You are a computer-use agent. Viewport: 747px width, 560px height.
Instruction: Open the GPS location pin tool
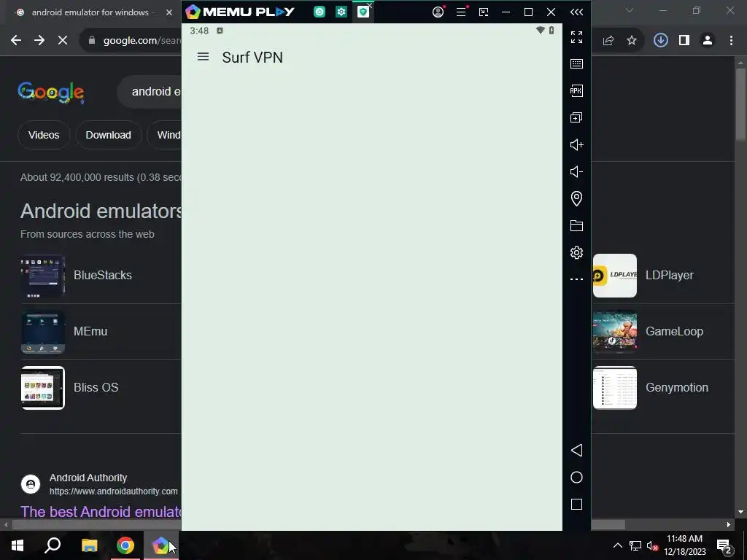tap(576, 198)
